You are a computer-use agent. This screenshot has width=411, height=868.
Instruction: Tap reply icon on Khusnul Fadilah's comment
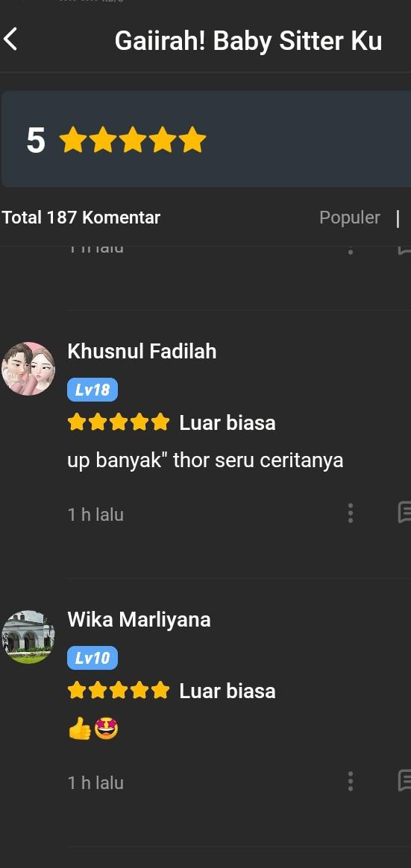coord(404,513)
